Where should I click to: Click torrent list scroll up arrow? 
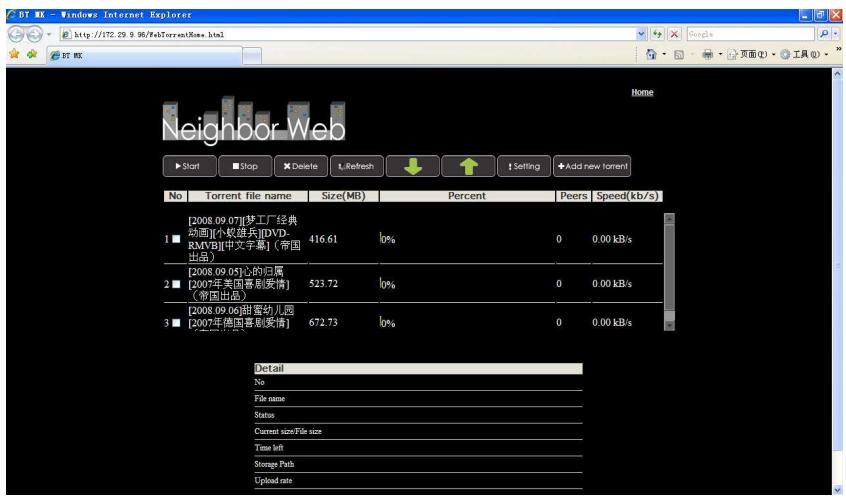669,219
